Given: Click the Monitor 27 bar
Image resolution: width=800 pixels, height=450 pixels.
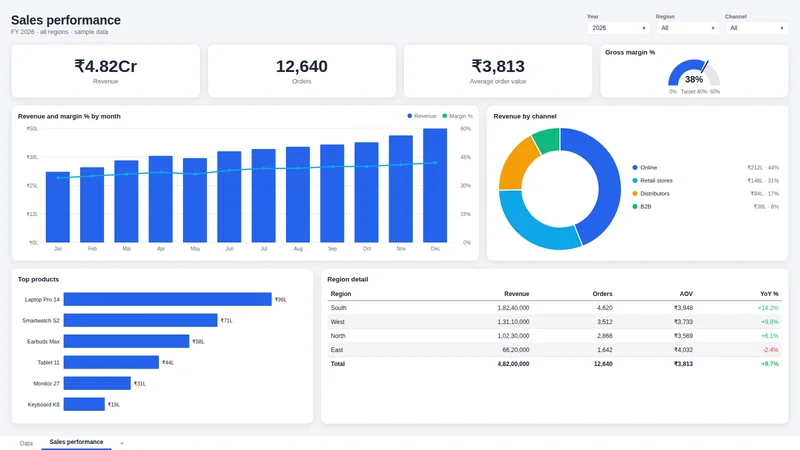Looking at the screenshot, I should coord(97,383).
